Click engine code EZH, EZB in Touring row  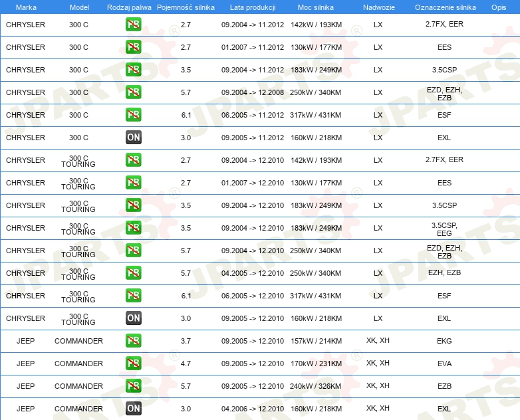pyautogui.click(x=444, y=272)
